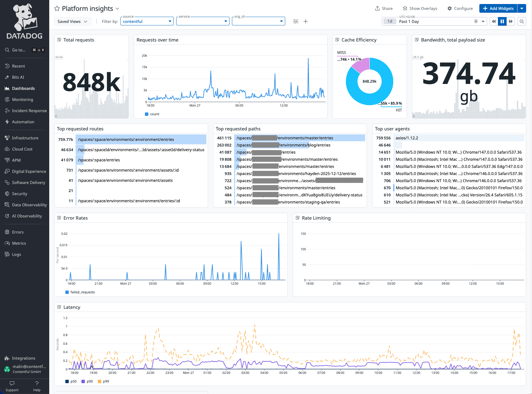
Task: Open Show Overlays
Action: (x=420, y=8)
